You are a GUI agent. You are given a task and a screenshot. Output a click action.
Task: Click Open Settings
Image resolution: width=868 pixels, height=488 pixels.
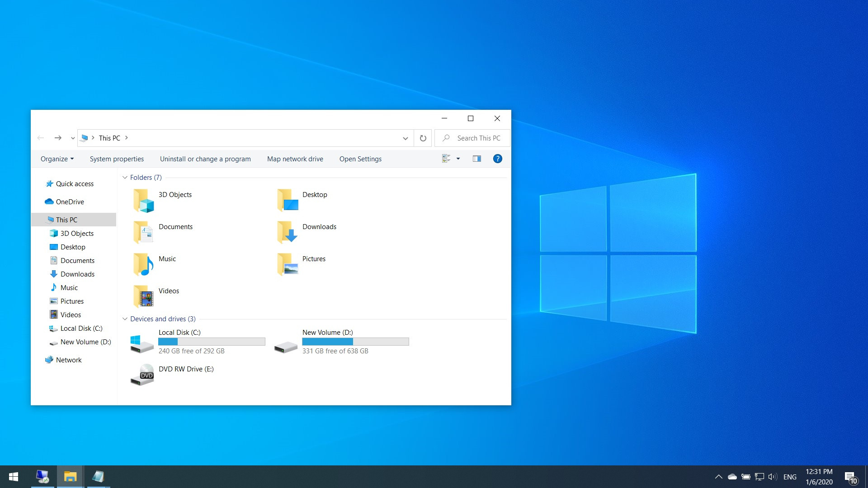pyautogui.click(x=360, y=159)
